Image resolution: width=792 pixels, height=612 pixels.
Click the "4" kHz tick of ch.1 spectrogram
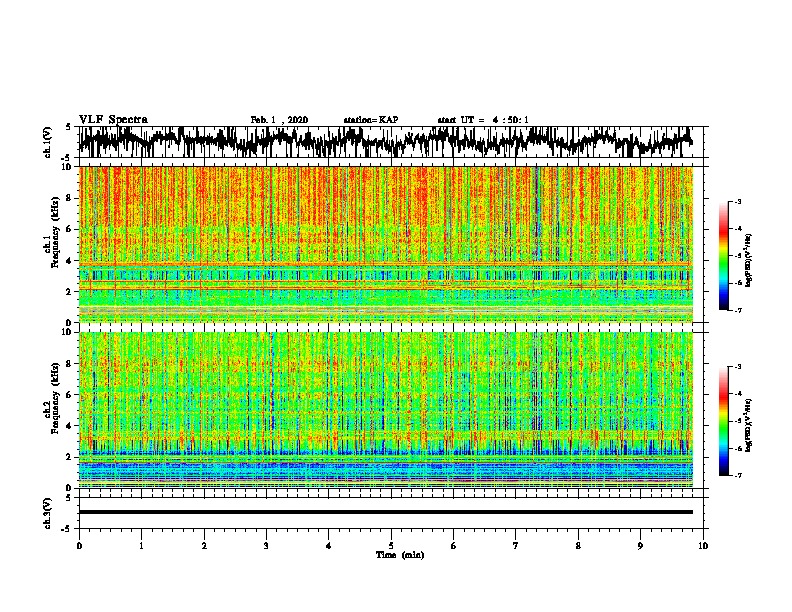[70, 261]
